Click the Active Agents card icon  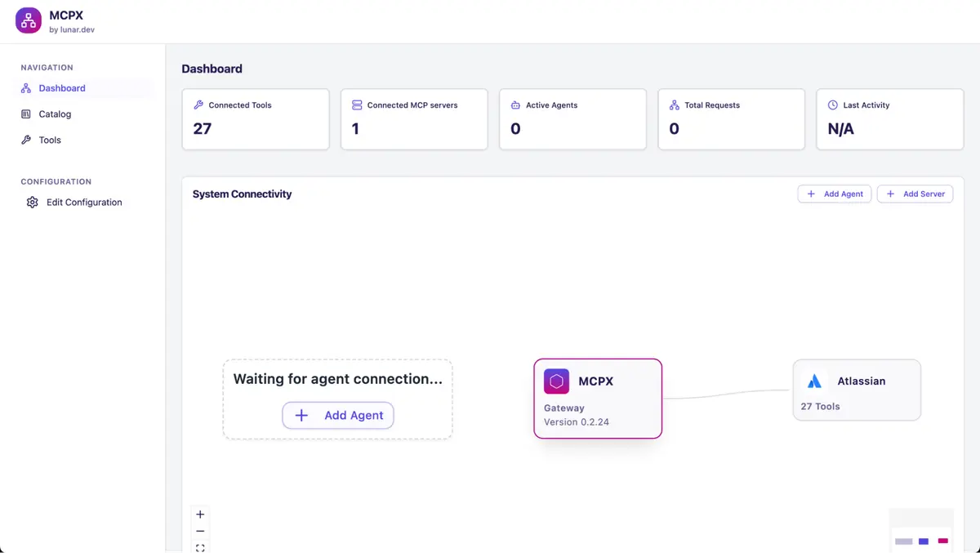(514, 105)
